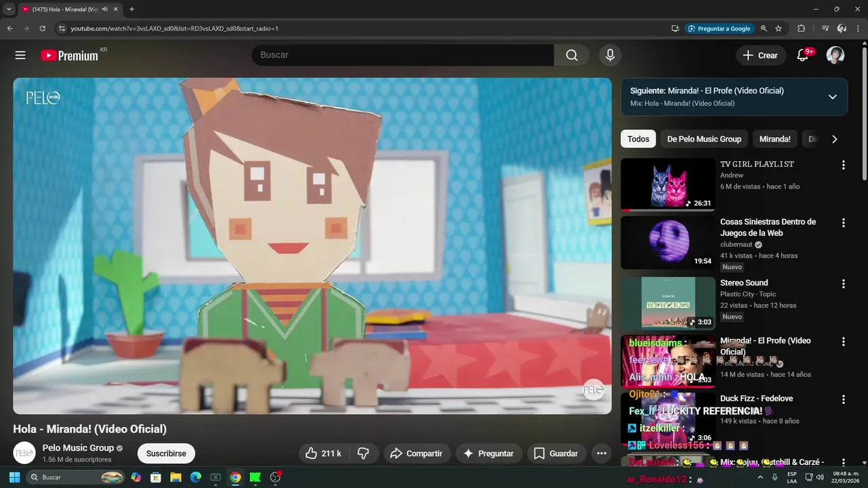Screen dimensions: 868x488
Task: Click Preguntar a Google in address bar
Action: coord(719,28)
